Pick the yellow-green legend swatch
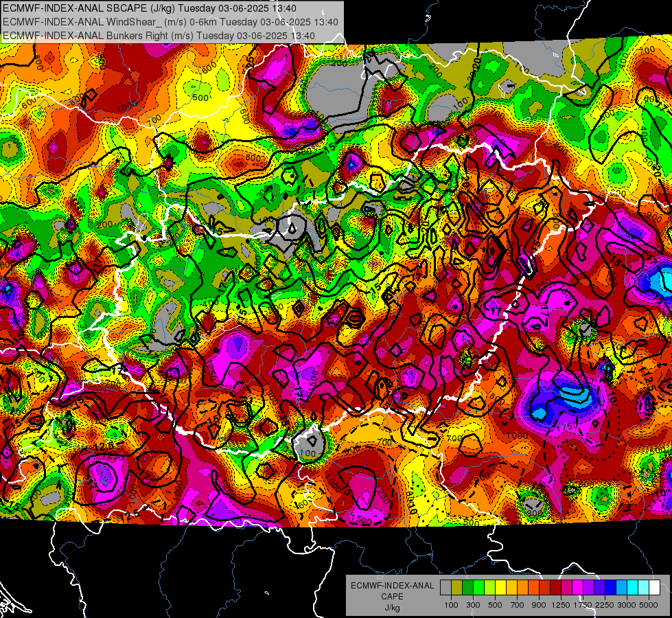The image size is (672, 618). coord(490,587)
